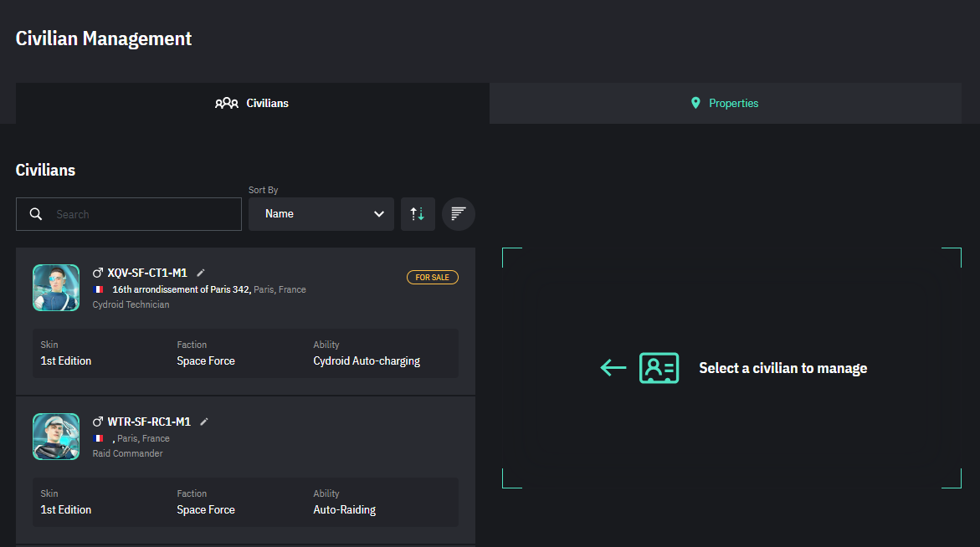
Task: Open the Sort By Name dropdown
Action: [x=321, y=214]
